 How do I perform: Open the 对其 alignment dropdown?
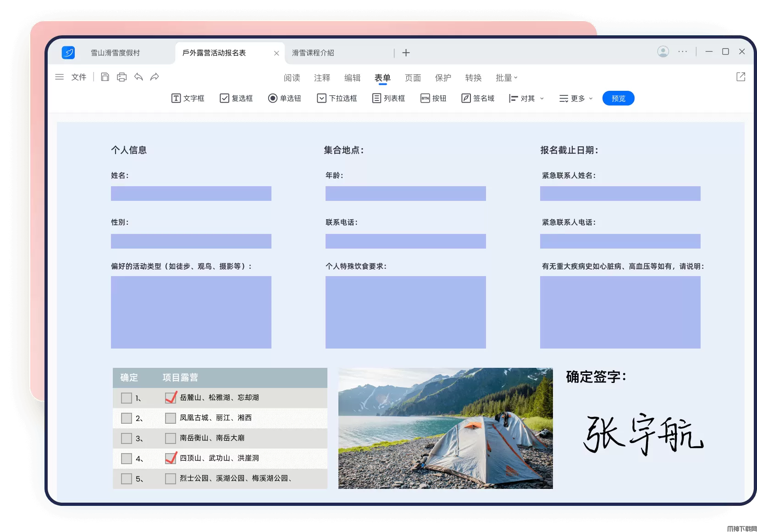pos(526,98)
